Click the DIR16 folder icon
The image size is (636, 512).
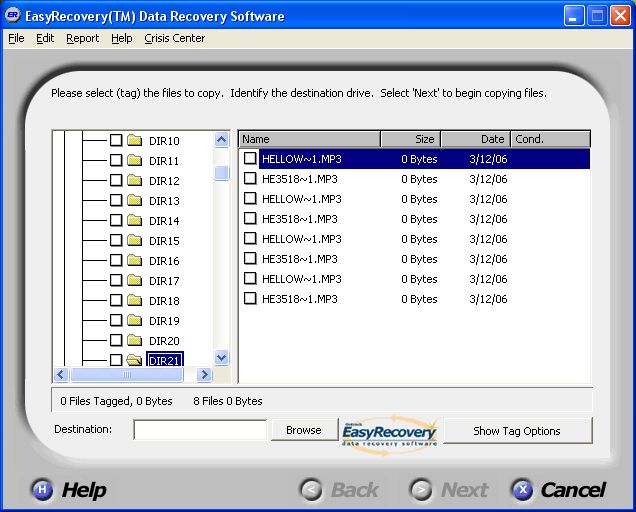[x=134, y=260]
